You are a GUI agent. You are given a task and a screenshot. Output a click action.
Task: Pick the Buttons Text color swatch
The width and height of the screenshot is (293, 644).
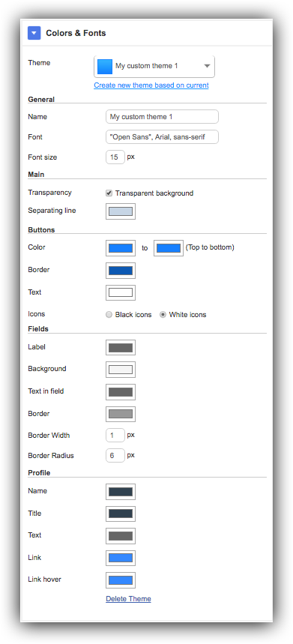click(121, 292)
